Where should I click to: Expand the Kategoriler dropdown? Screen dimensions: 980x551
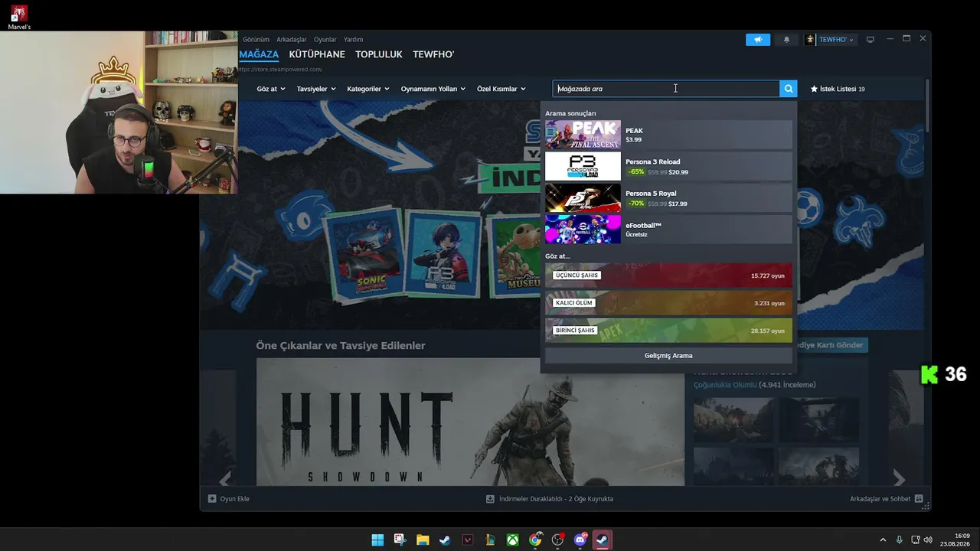368,89
